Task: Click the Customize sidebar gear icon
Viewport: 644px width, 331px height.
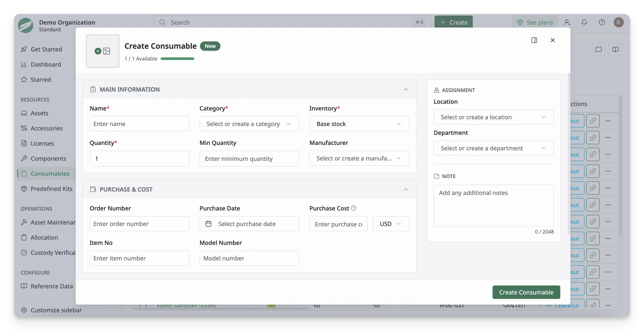Action: pos(24,310)
